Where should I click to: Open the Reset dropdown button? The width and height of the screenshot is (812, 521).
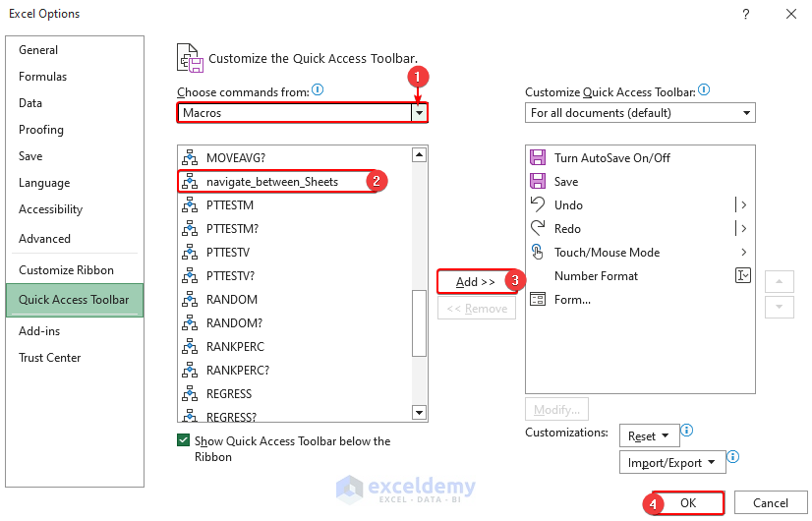650,436
